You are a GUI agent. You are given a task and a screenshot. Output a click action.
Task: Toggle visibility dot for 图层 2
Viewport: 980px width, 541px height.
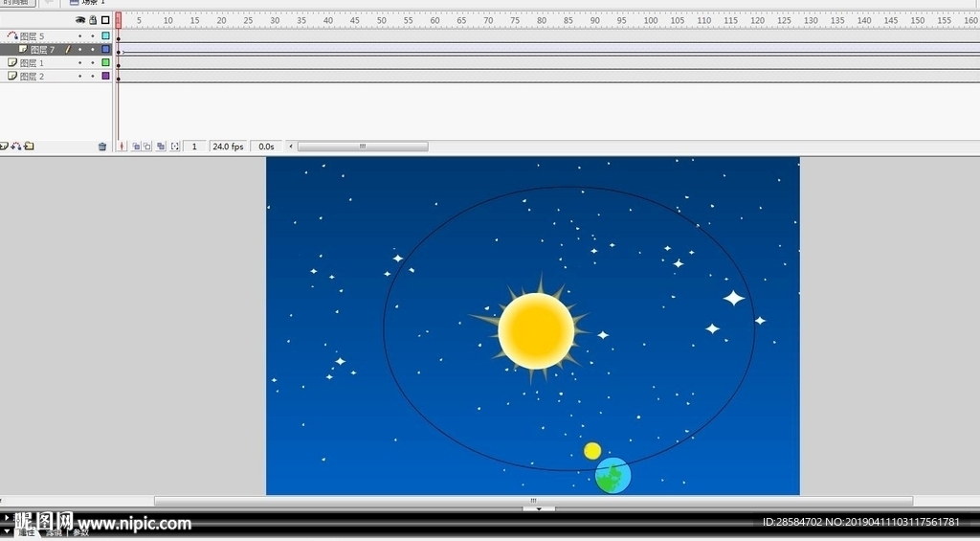click(80, 76)
